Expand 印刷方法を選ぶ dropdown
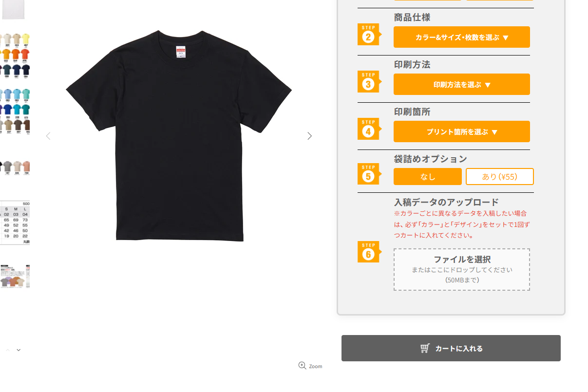The width and height of the screenshot is (588, 392). click(x=462, y=84)
